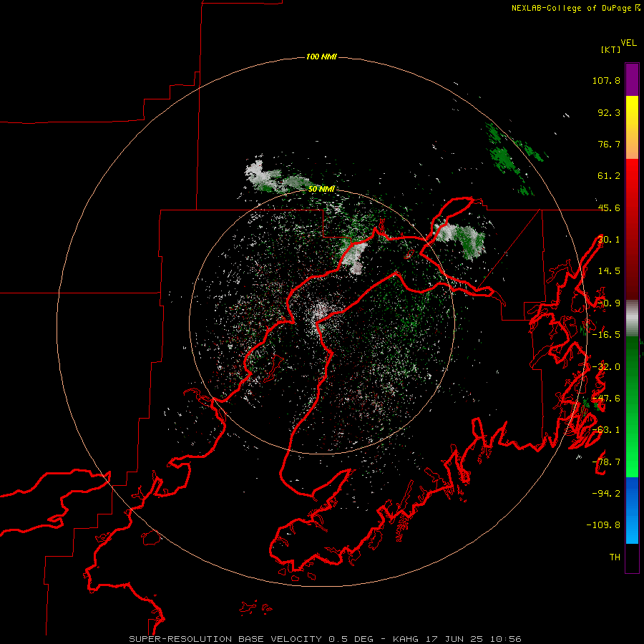Click the 30.1 scale value
The image size is (644, 644).
pyautogui.click(x=609, y=240)
